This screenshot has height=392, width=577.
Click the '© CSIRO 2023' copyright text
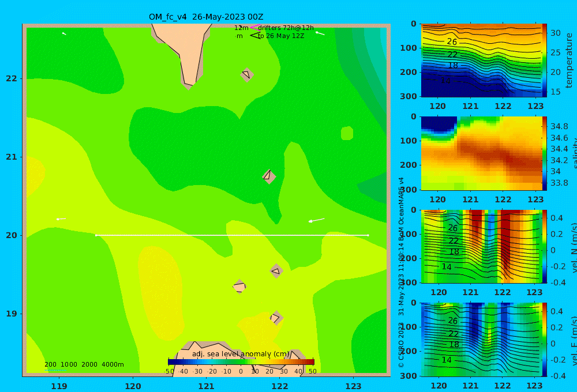(x=402, y=345)
